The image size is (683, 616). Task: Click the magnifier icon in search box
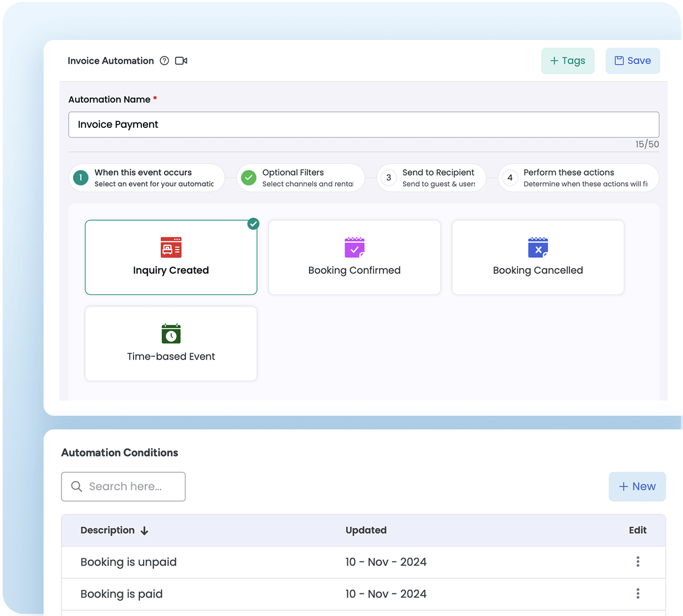coord(77,487)
